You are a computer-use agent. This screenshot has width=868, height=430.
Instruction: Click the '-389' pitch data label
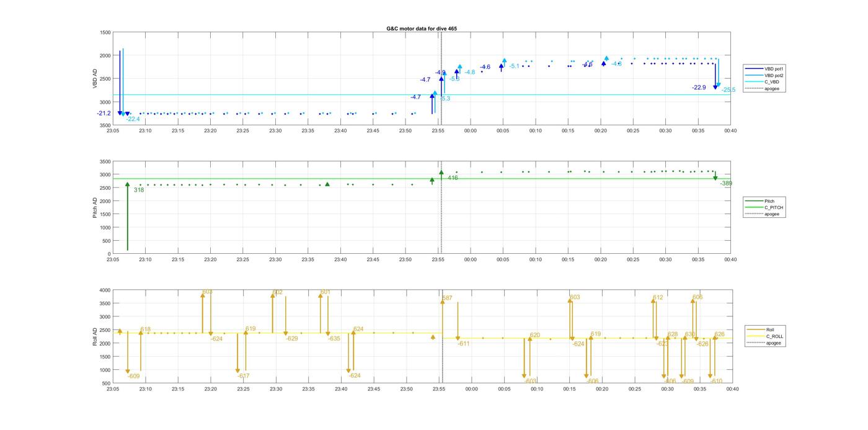pos(726,183)
